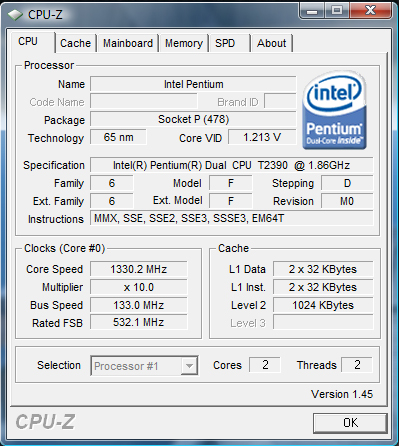Click the Stepping value D
Screen dimensions: 399x446
[347, 183]
